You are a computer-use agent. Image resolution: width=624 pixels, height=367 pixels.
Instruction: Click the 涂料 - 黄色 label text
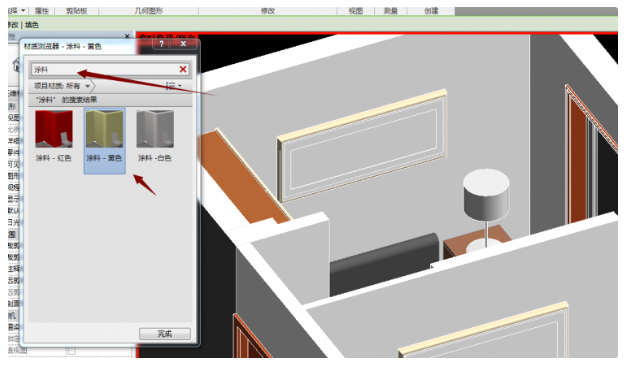point(104,158)
